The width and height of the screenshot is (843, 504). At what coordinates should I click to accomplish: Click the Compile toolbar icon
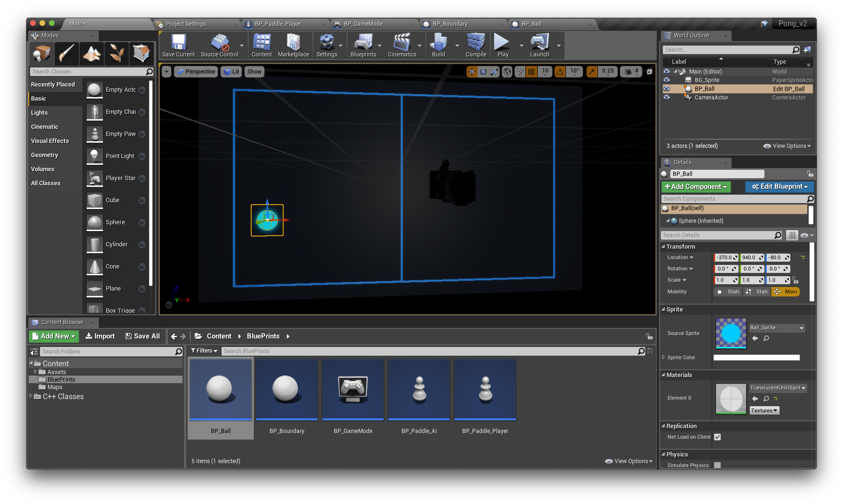(475, 45)
